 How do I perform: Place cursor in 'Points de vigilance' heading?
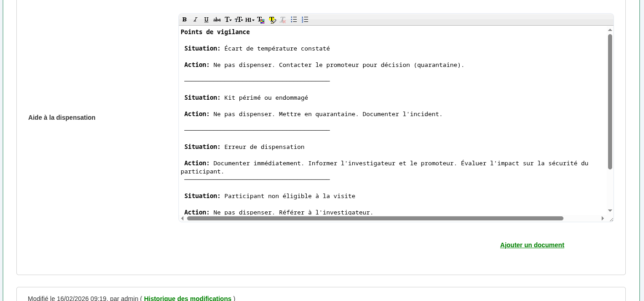(215, 32)
